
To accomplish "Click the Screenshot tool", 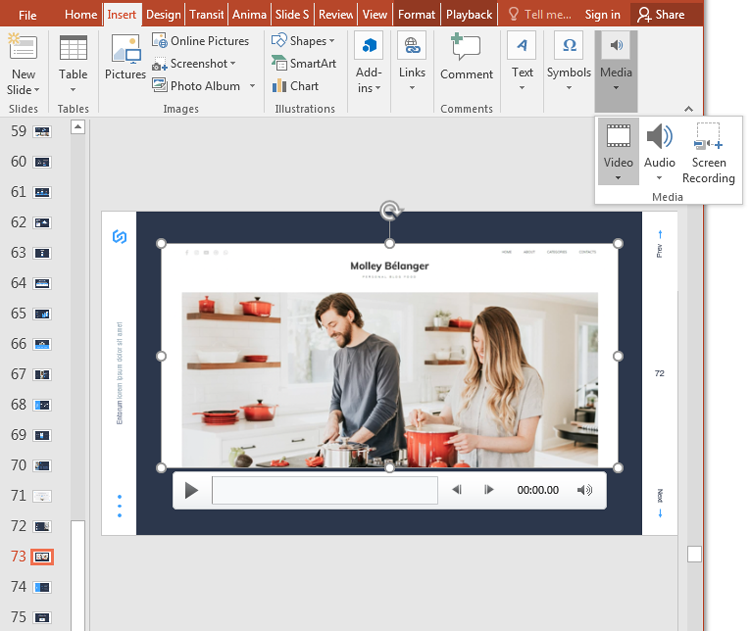I will click(194, 64).
